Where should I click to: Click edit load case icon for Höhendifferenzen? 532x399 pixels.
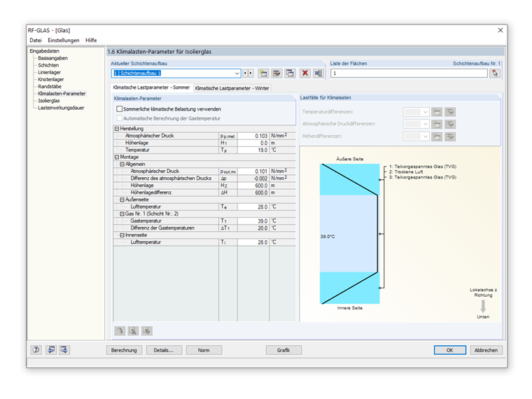450,136
